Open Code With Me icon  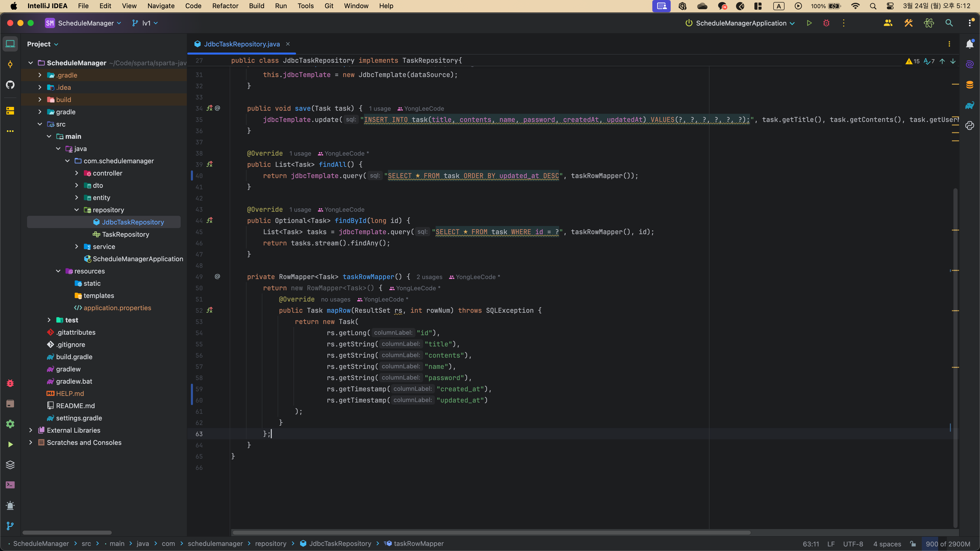pyautogui.click(x=888, y=23)
